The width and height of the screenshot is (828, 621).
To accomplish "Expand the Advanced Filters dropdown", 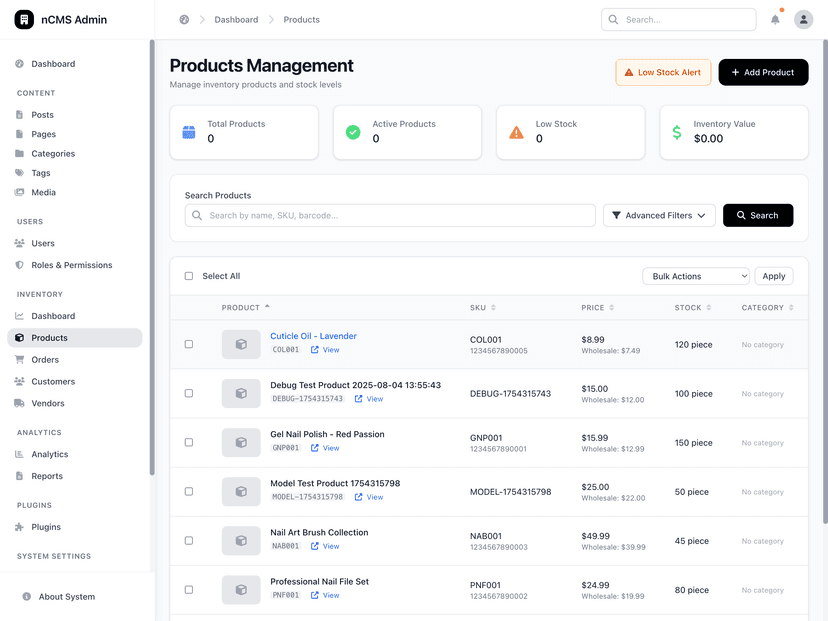I will point(659,215).
